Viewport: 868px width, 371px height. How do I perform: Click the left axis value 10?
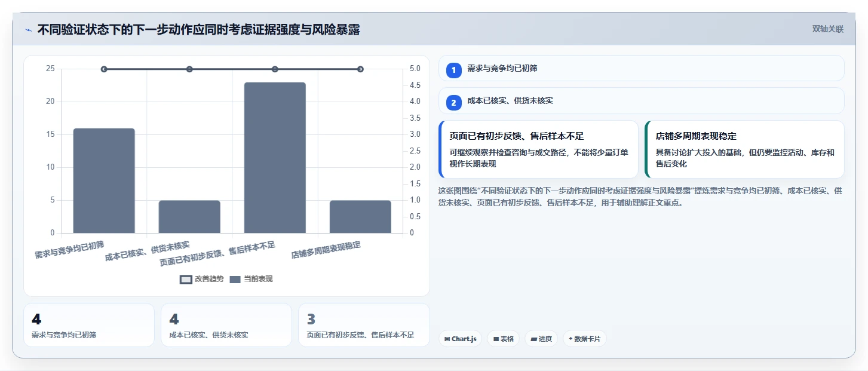coord(50,167)
